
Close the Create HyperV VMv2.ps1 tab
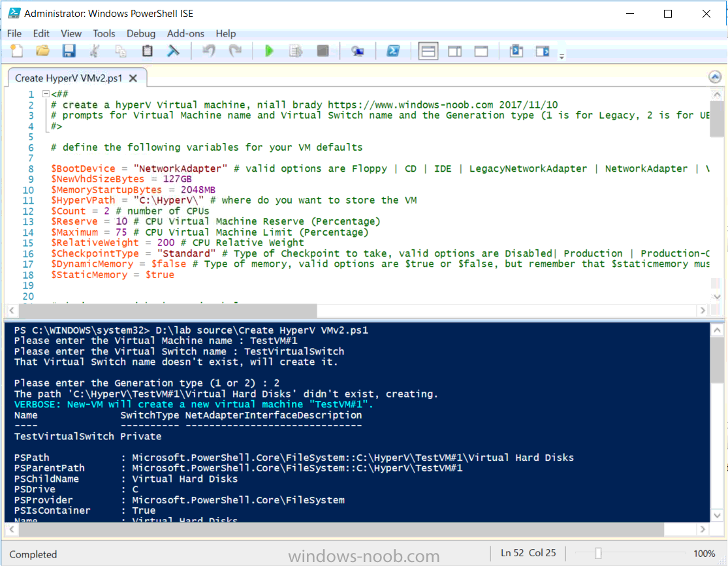pyautogui.click(x=133, y=78)
